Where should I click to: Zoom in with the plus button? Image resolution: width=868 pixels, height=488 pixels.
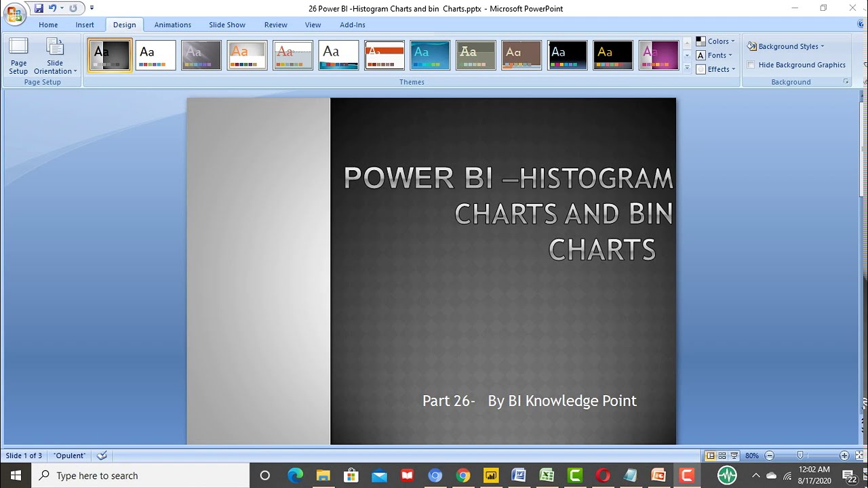point(844,455)
